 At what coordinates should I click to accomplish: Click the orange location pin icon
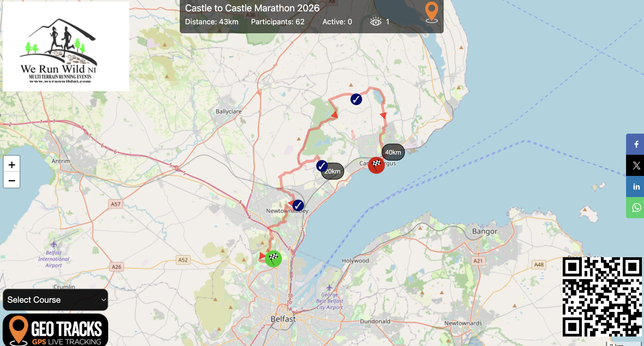432,12
